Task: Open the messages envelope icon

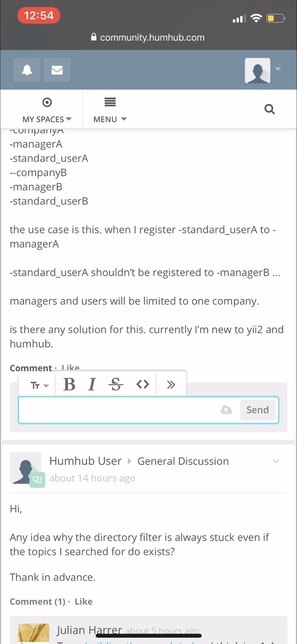Action: [x=57, y=70]
